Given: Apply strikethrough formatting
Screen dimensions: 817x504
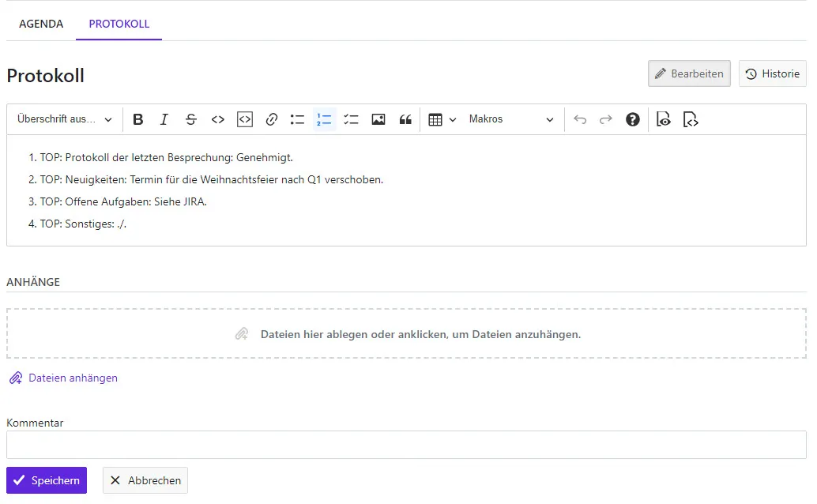Looking at the screenshot, I should coord(191,119).
